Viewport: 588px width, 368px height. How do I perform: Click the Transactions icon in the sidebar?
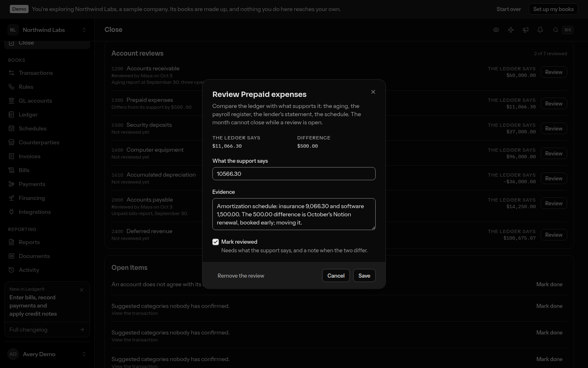[x=11, y=73]
